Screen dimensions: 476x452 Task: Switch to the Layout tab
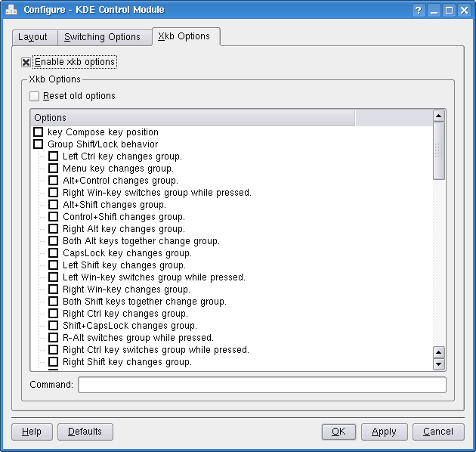coord(32,37)
